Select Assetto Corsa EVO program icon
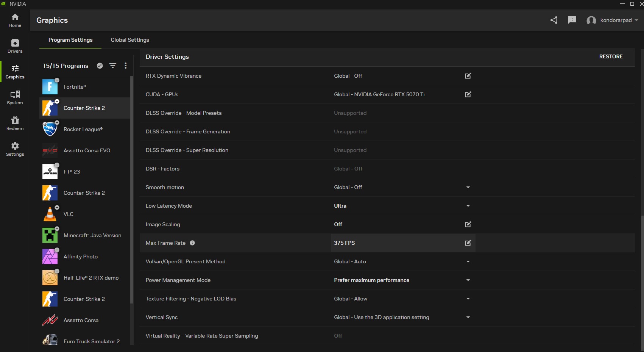 click(x=50, y=150)
